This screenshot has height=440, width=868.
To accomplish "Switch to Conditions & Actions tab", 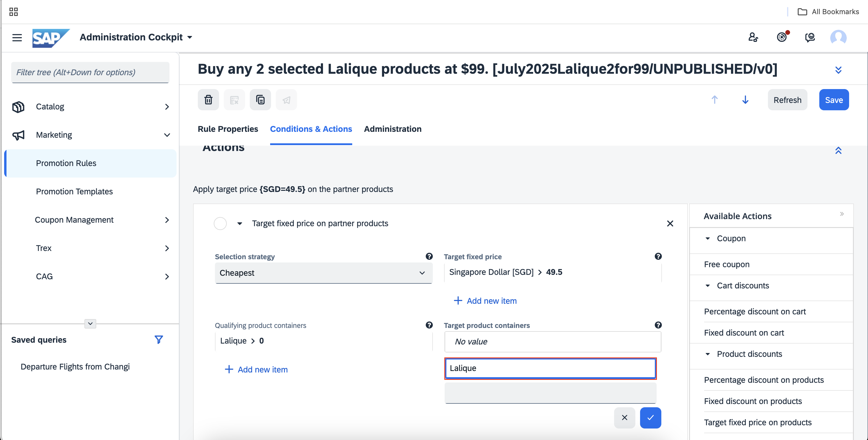I will [311, 129].
